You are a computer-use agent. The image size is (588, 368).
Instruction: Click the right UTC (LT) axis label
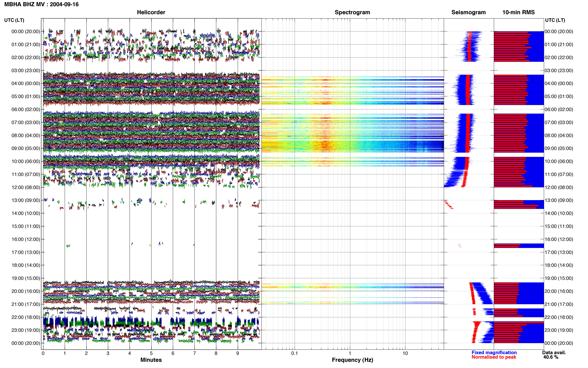click(555, 20)
